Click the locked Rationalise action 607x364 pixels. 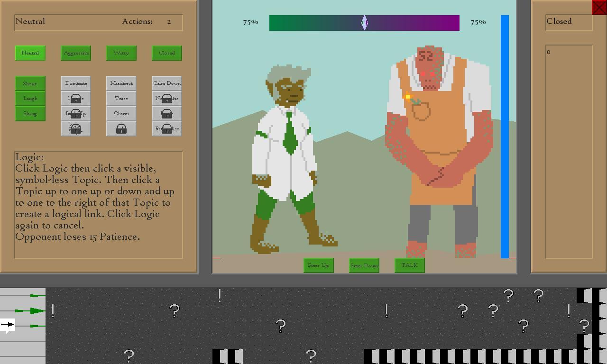(x=167, y=129)
